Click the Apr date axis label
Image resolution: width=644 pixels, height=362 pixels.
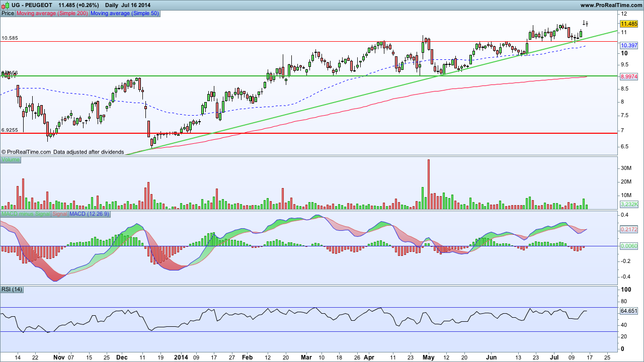(369, 357)
